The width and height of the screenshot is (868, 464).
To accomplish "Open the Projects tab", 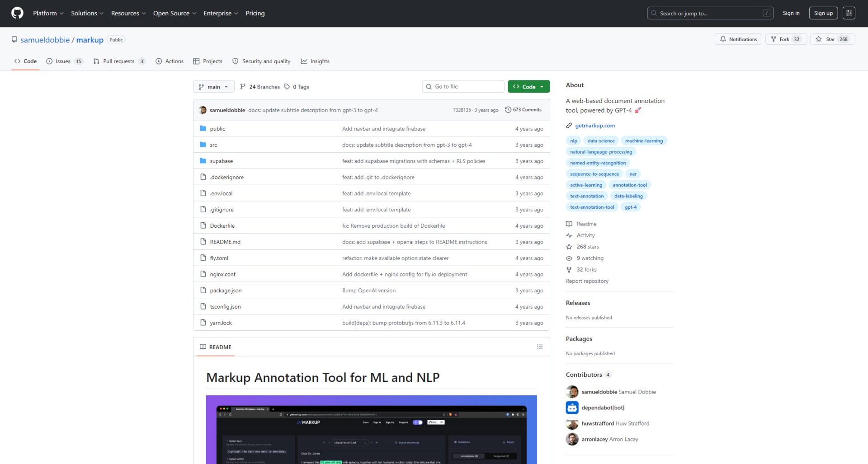I will point(208,61).
